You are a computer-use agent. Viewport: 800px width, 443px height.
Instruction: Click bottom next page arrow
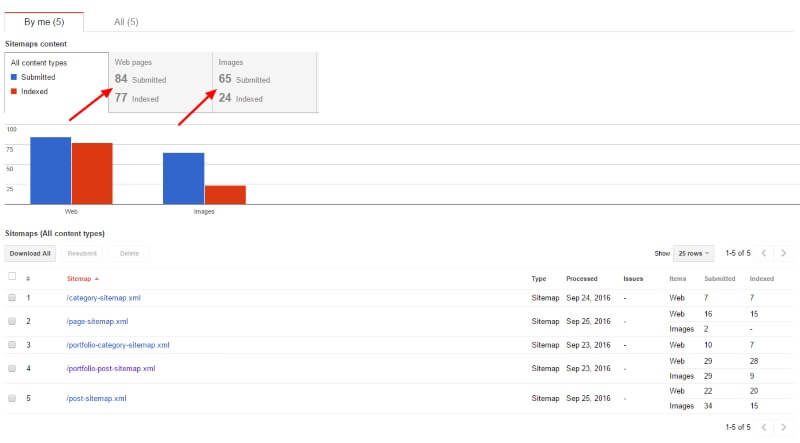point(784,427)
